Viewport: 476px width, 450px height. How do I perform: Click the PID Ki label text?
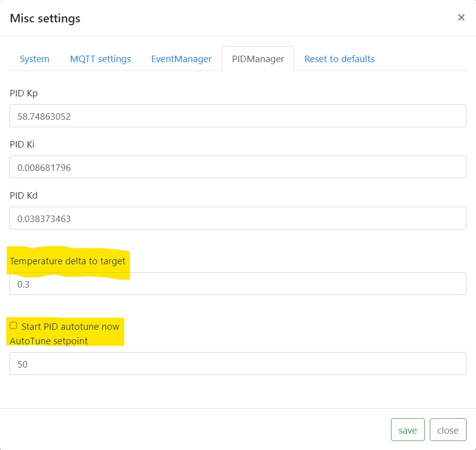click(22, 145)
